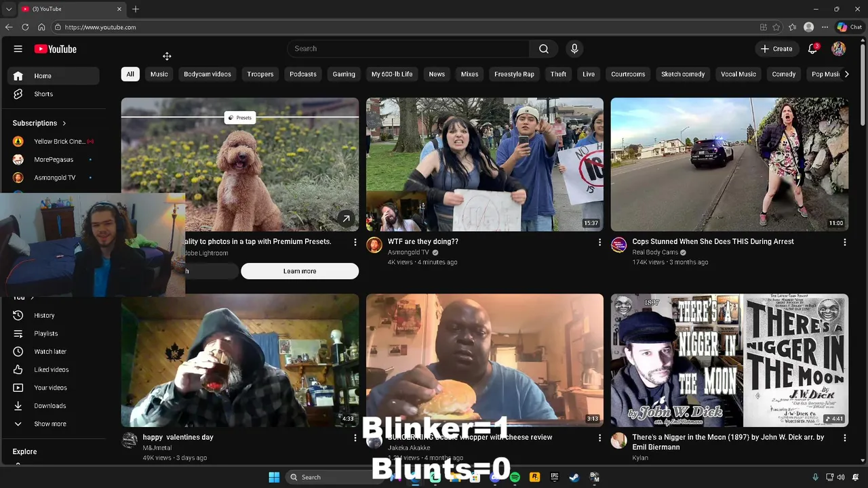Open the browser favorites list icon
Viewport: 868px width, 488px height.
tap(792, 27)
